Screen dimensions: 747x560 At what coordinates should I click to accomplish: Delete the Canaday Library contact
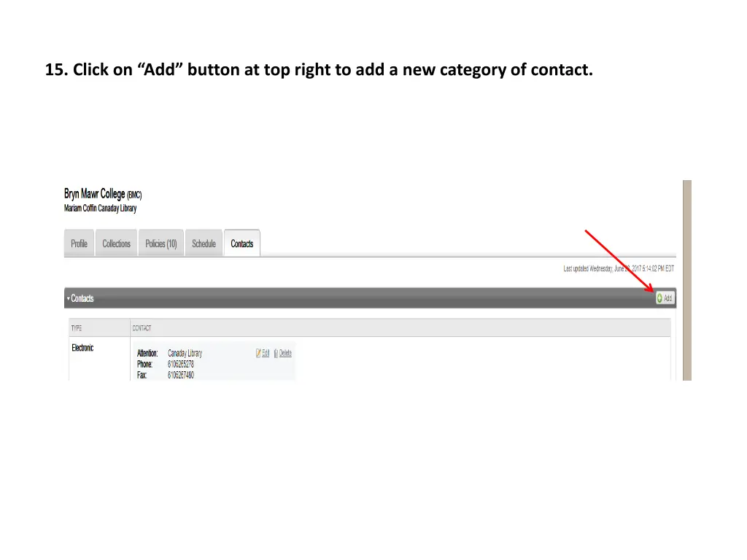[282, 353]
